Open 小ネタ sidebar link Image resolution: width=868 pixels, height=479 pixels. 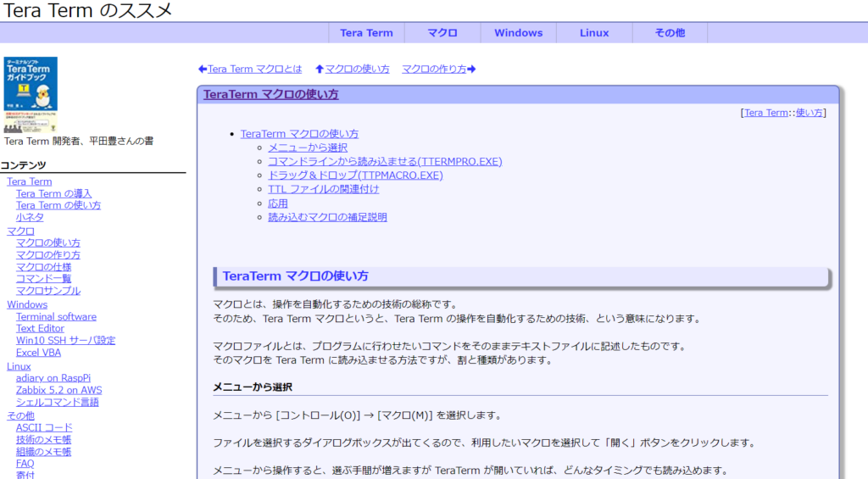[30, 217]
